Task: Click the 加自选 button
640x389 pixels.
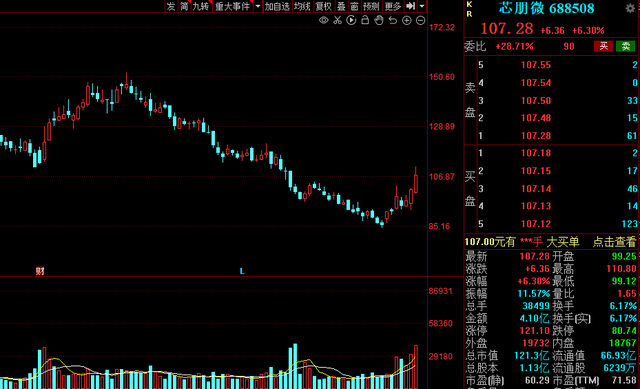Action: pyautogui.click(x=277, y=6)
